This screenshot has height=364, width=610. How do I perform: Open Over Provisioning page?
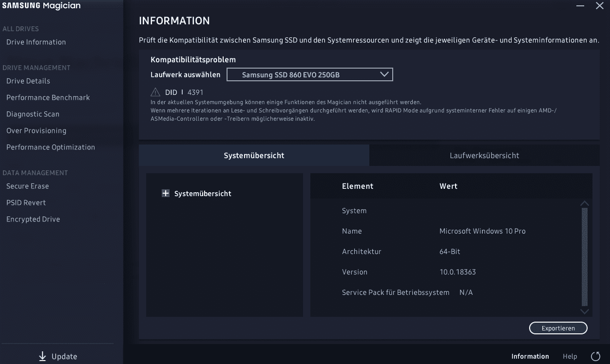pos(37,130)
